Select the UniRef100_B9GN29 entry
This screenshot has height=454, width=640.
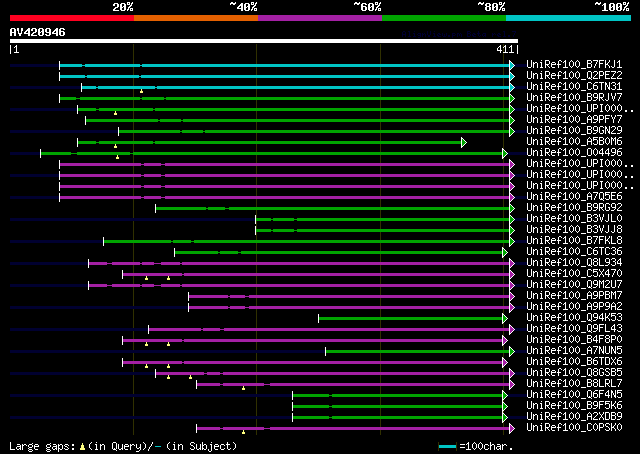tap(574, 131)
